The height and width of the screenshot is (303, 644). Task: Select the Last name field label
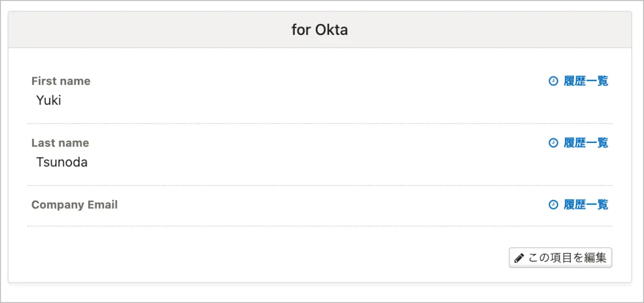coord(60,143)
